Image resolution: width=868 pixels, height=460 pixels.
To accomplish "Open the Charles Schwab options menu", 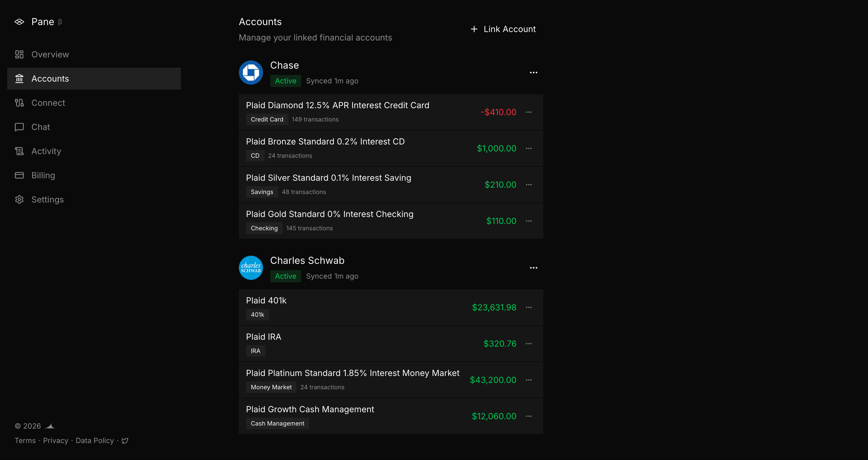I will pos(533,267).
